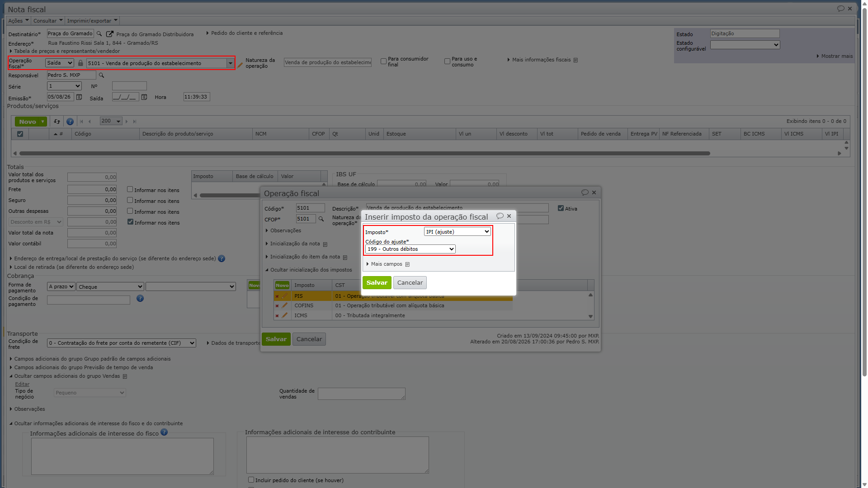Refresh the Produtos/serviços grid

(57, 122)
